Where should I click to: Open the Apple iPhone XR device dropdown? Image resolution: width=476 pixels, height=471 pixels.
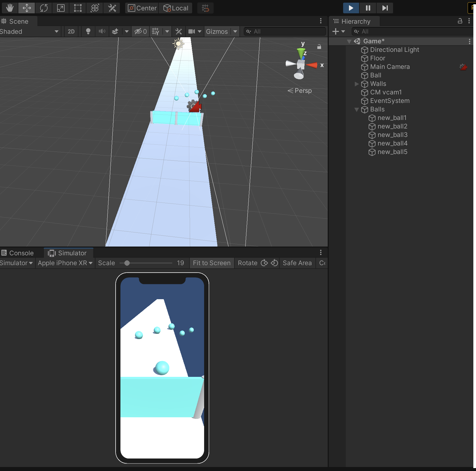point(65,263)
